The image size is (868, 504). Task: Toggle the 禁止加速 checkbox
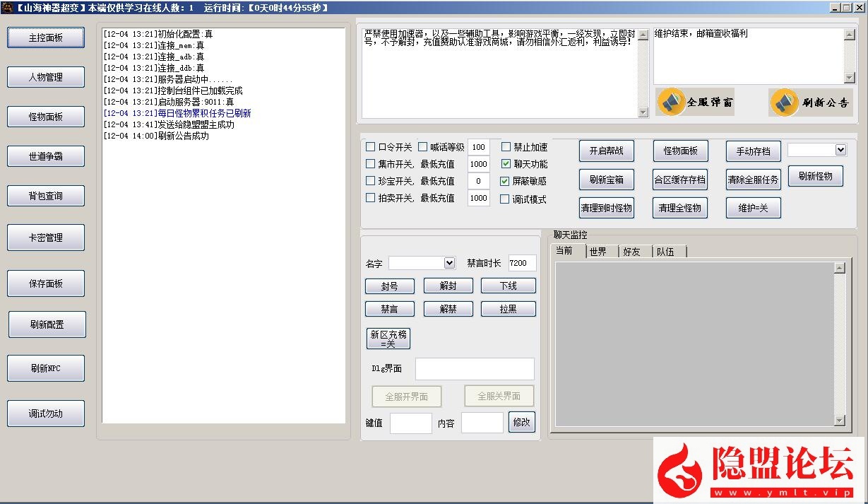pyautogui.click(x=506, y=147)
